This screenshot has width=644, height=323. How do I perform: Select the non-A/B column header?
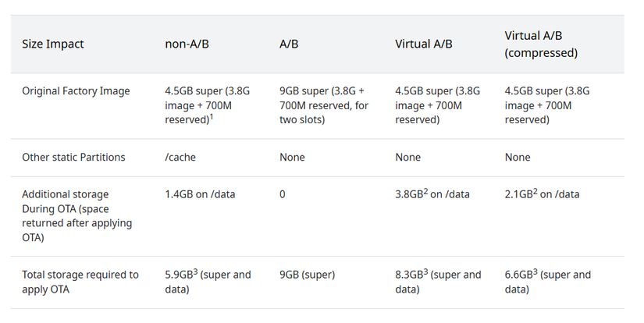pos(187,44)
